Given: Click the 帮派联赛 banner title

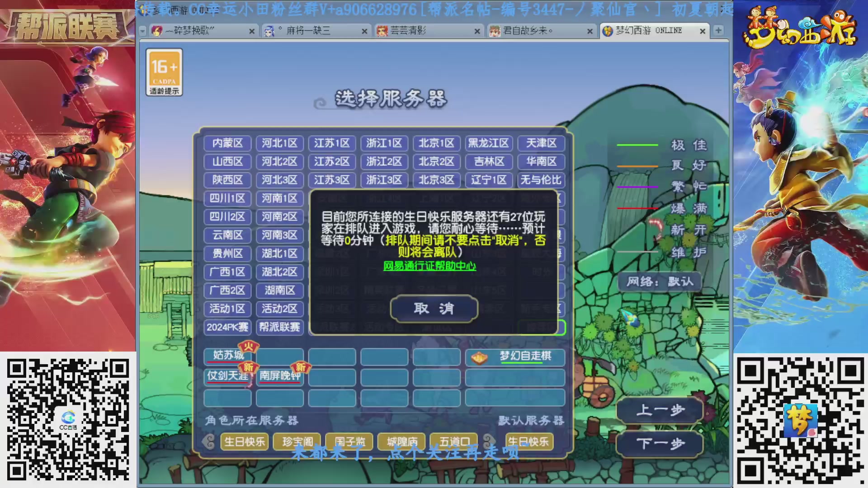Looking at the screenshot, I should click(x=68, y=26).
